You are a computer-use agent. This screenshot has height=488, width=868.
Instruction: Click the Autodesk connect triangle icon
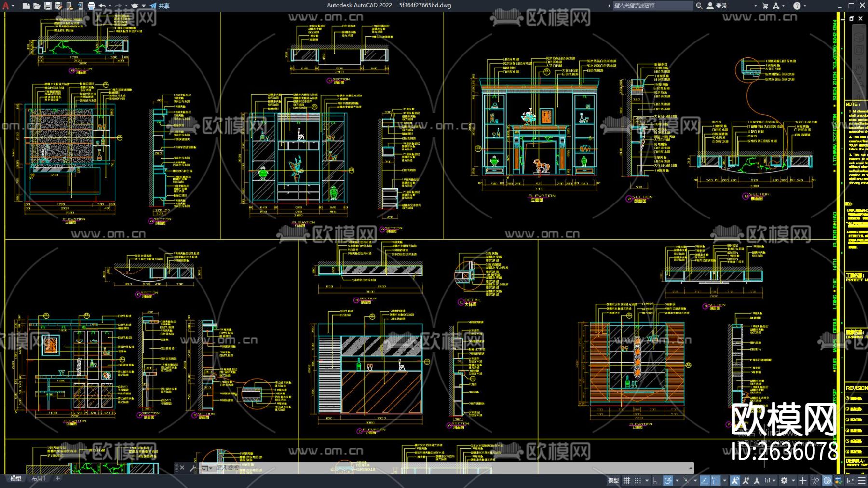click(x=776, y=6)
